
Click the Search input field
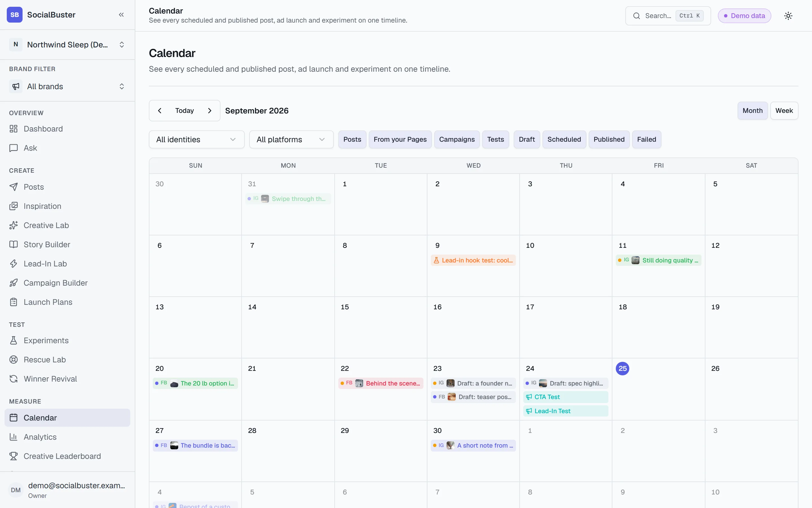(x=668, y=16)
